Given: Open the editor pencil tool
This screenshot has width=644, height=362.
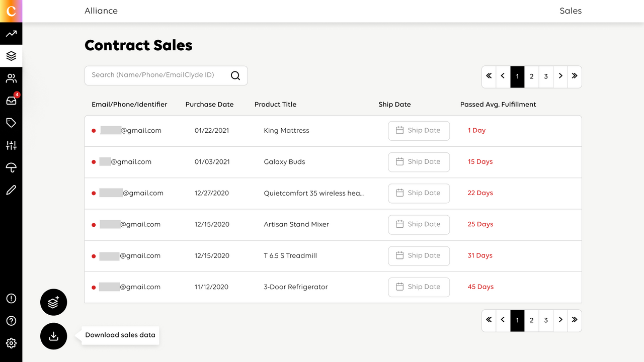Looking at the screenshot, I should click(x=11, y=190).
